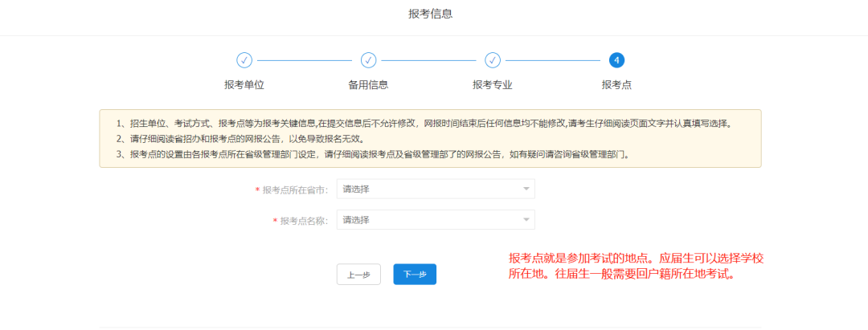Screen dimensions: 868x330
Task: Click the step 1 checkmark circle icon
Action: click(244, 60)
